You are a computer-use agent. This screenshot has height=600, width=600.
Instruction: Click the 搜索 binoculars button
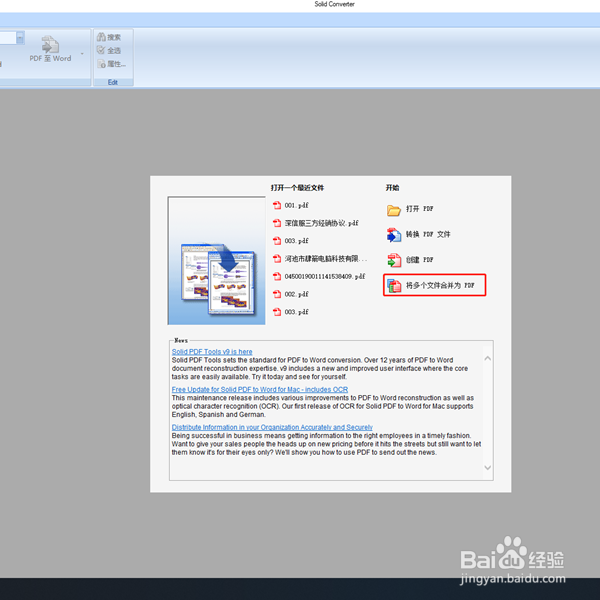[109, 37]
